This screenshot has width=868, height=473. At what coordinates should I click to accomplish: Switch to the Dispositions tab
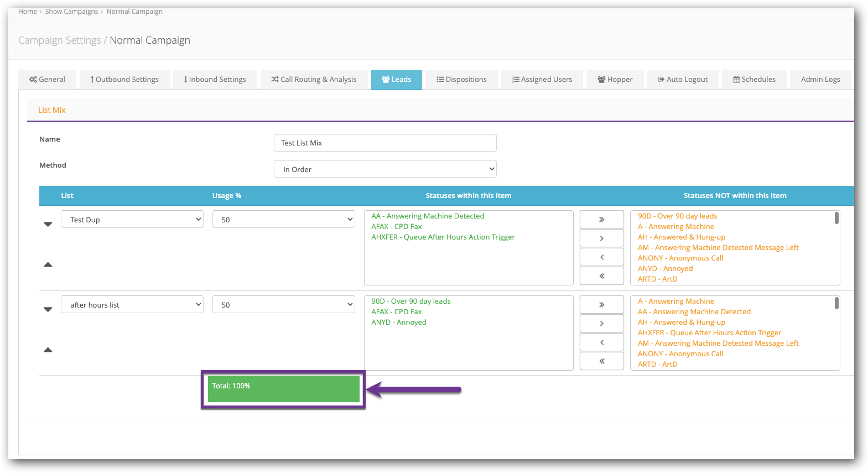click(x=462, y=80)
